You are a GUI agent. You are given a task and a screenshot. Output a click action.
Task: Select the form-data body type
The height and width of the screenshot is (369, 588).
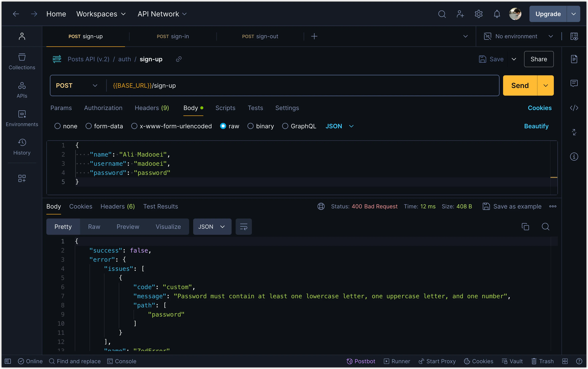point(88,126)
